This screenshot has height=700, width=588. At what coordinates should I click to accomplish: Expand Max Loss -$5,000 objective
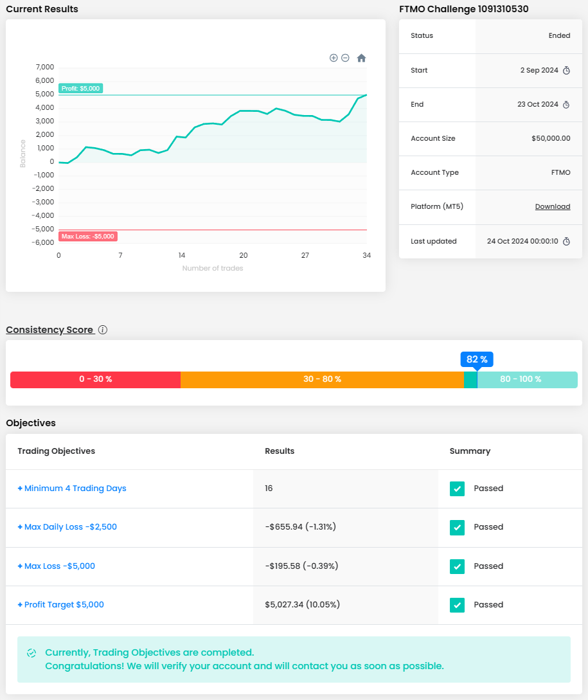[x=57, y=566]
